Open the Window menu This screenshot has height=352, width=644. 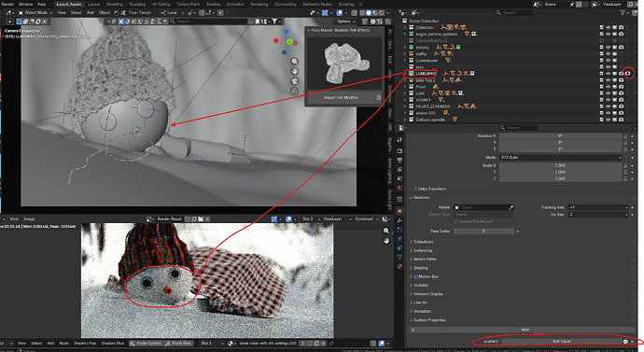26,4
